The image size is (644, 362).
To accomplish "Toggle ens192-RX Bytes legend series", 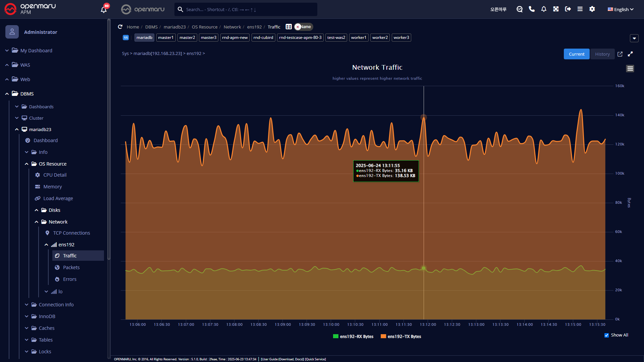I will 353,337.
